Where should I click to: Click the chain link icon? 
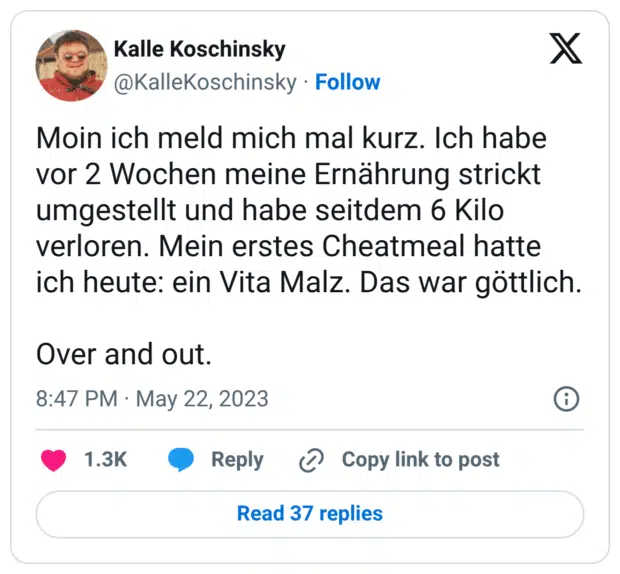[312, 460]
